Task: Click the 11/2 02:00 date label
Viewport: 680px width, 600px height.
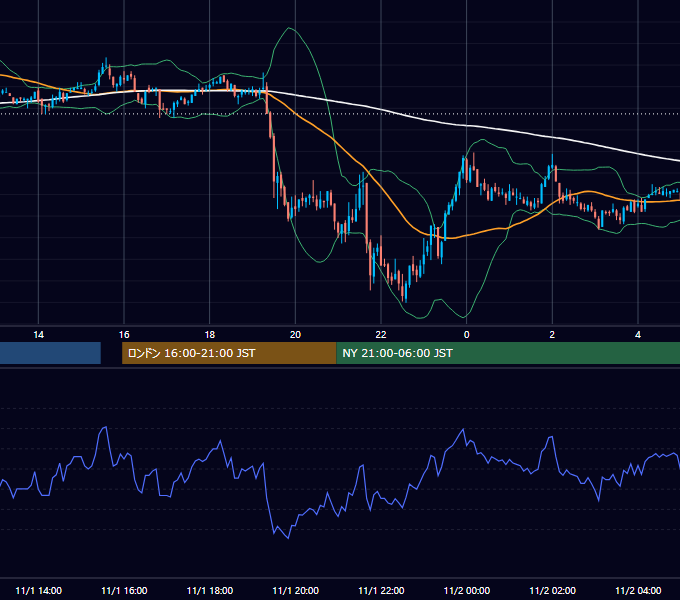Action: coord(552,590)
